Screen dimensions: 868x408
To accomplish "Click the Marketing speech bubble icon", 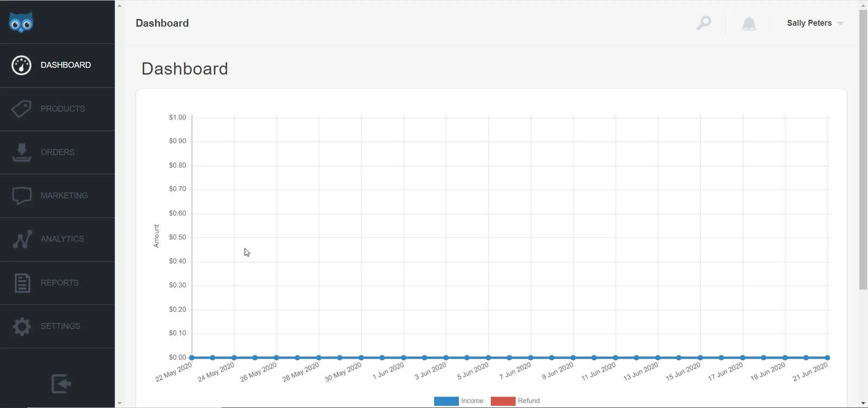I will point(22,196).
